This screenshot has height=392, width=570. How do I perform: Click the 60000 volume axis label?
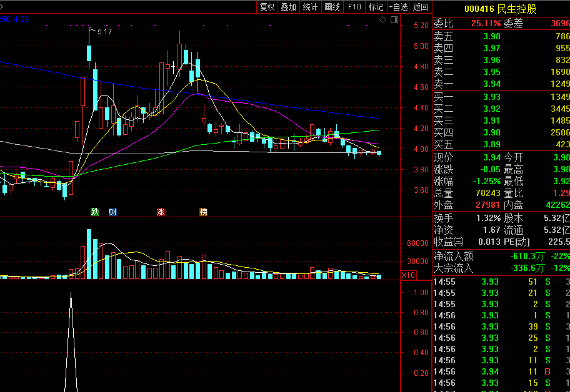[417, 243]
